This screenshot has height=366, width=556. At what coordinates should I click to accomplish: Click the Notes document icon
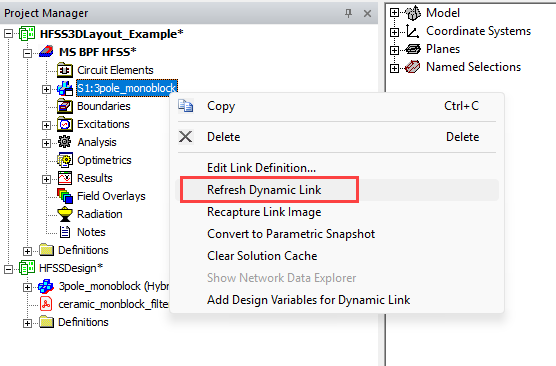click(x=65, y=232)
